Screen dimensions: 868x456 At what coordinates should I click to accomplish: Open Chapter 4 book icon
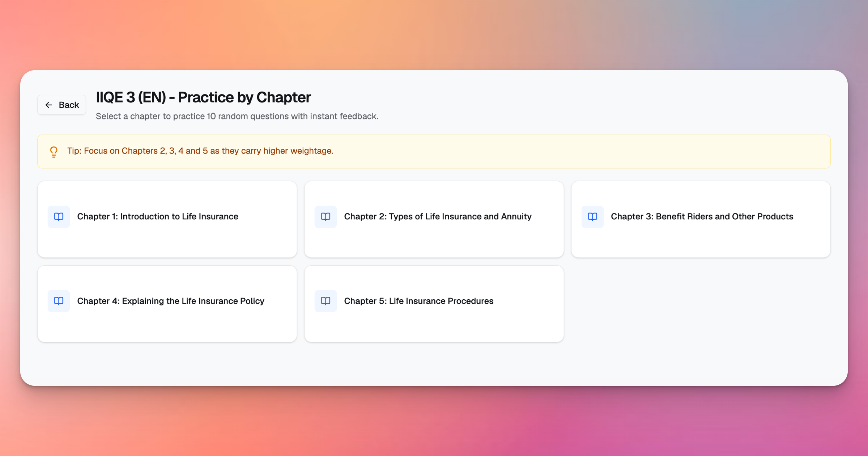[59, 301]
